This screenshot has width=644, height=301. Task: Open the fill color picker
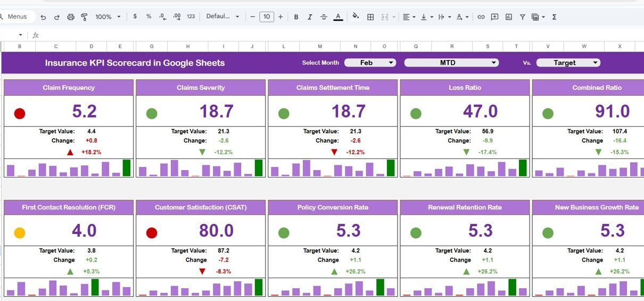(x=356, y=17)
